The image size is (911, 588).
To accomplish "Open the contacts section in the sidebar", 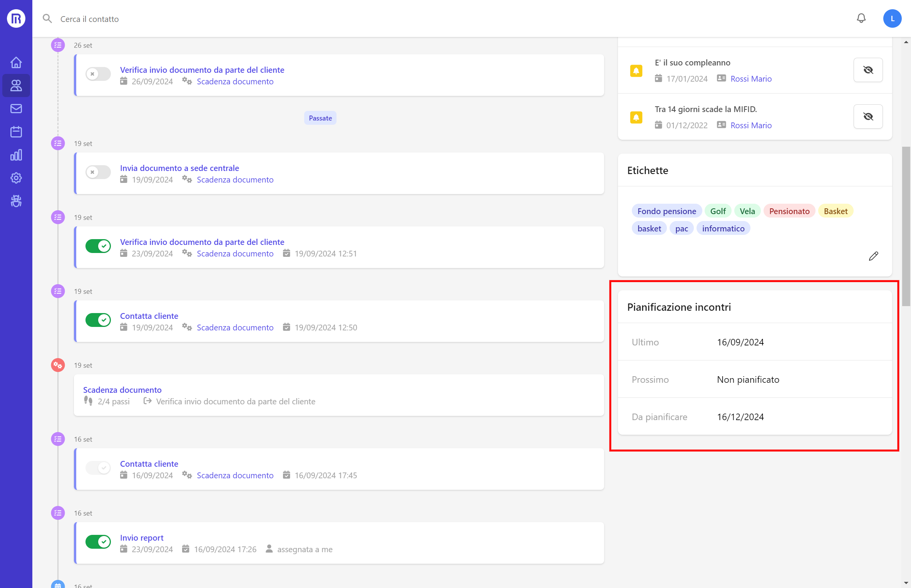I will 16,85.
